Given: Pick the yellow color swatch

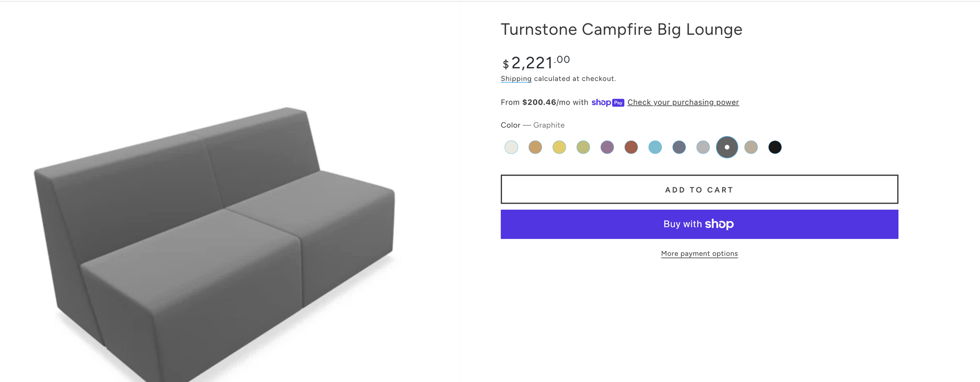Looking at the screenshot, I should click(559, 147).
